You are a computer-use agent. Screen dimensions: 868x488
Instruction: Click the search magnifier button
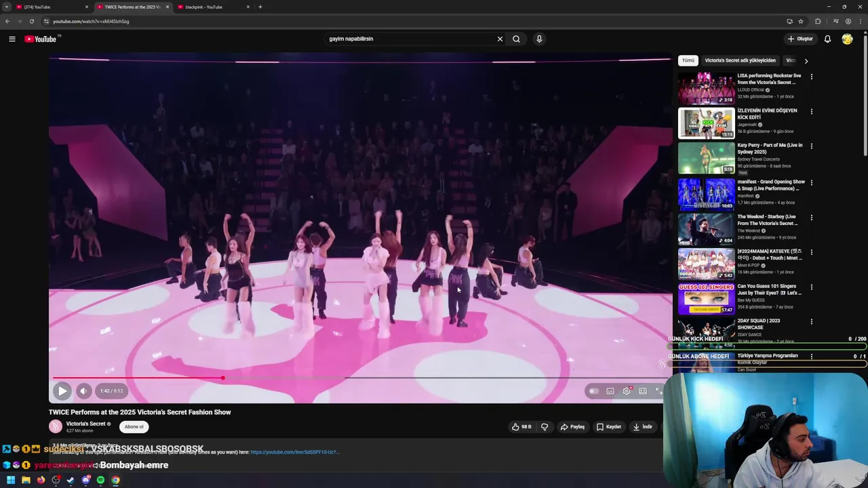pos(516,39)
